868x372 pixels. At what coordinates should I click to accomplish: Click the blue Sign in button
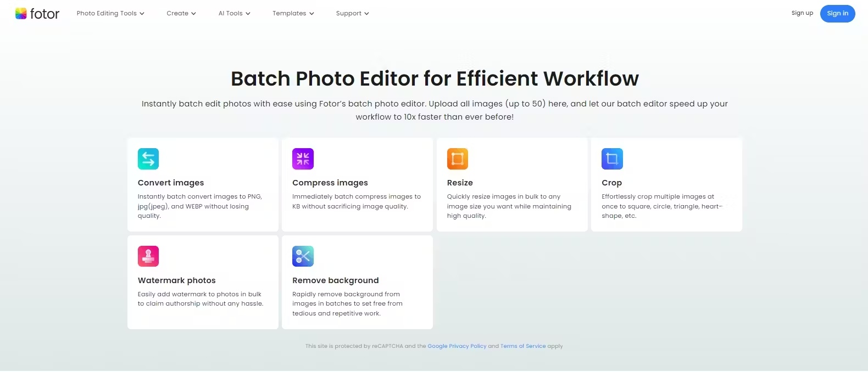[x=837, y=13]
